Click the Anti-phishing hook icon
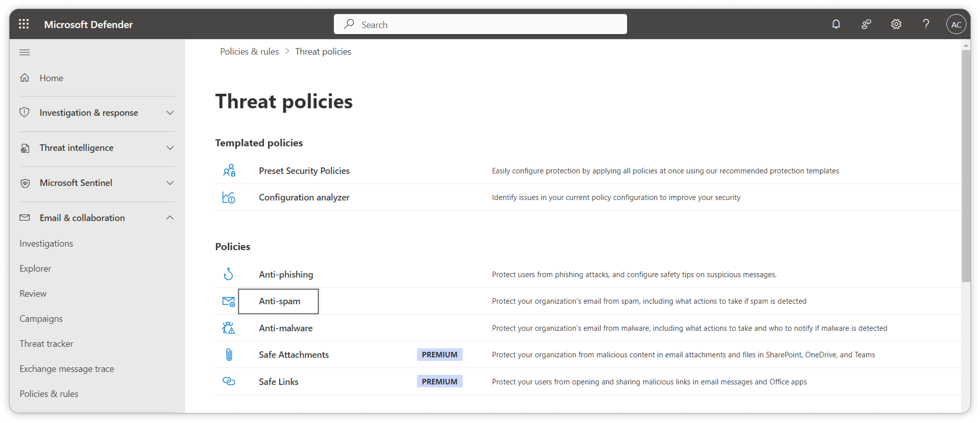 229,274
